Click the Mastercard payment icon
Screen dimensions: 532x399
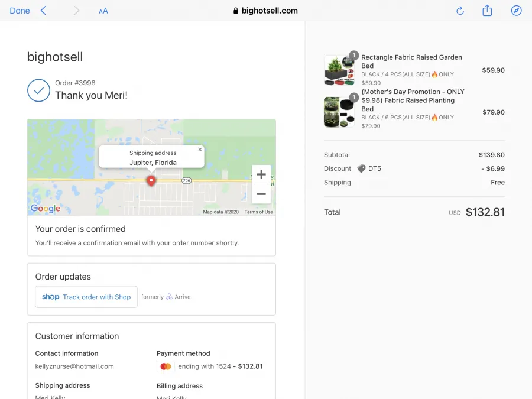(166, 366)
